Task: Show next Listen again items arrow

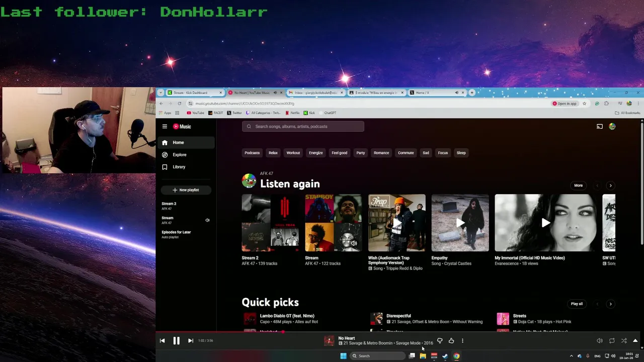Action: click(610, 186)
